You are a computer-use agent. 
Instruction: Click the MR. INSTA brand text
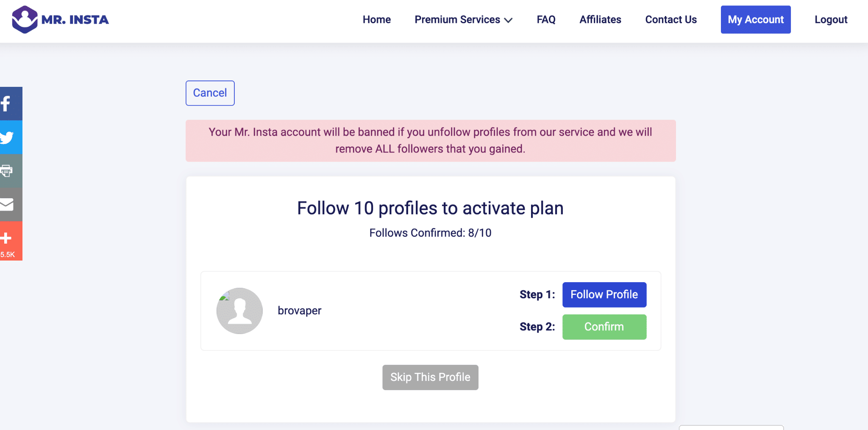coord(75,20)
